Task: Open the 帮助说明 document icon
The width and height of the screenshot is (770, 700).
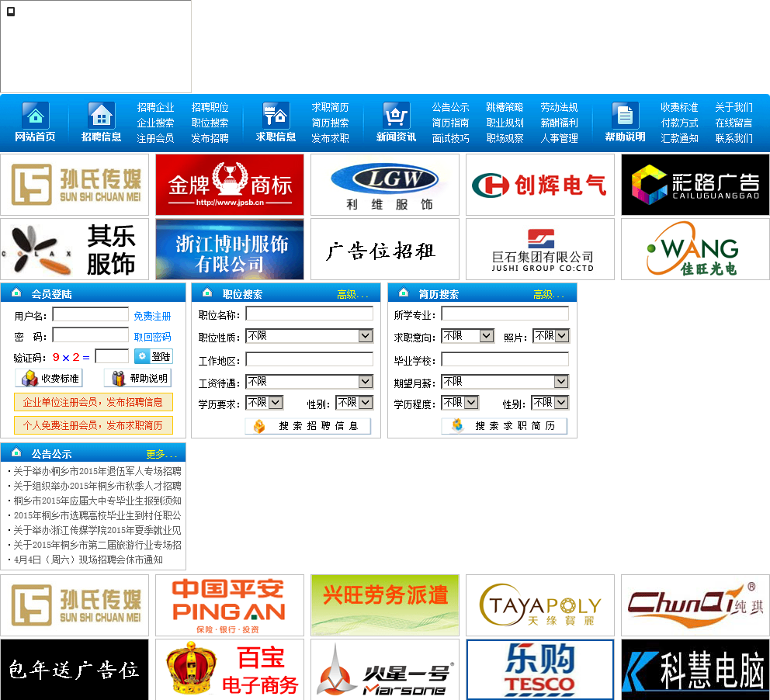Action: pyautogui.click(x=625, y=116)
